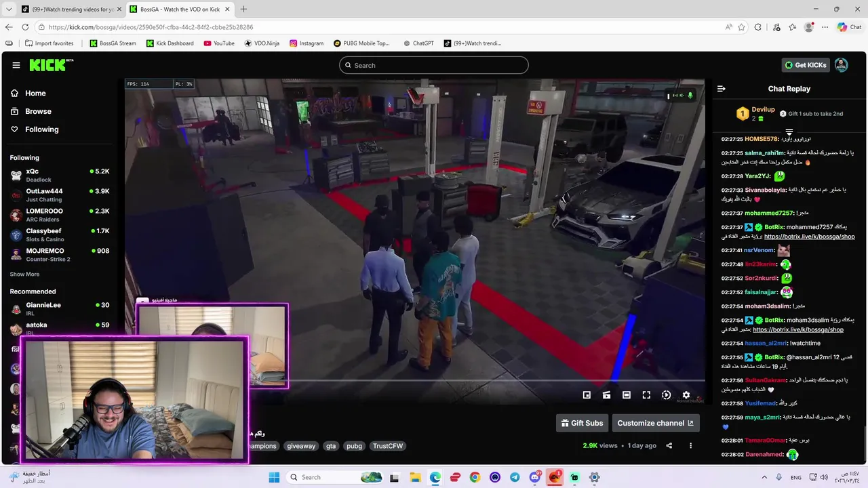This screenshot has width=868, height=488.
Task: Open BossGA Stream bookmark
Action: click(113, 43)
